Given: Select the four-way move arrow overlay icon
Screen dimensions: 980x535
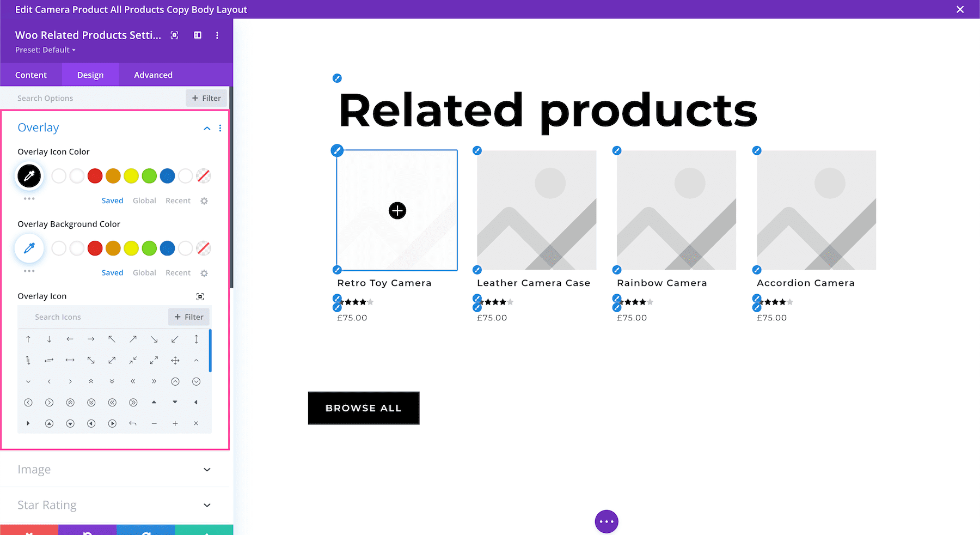Looking at the screenshot, I should click(x=175, y=360).
